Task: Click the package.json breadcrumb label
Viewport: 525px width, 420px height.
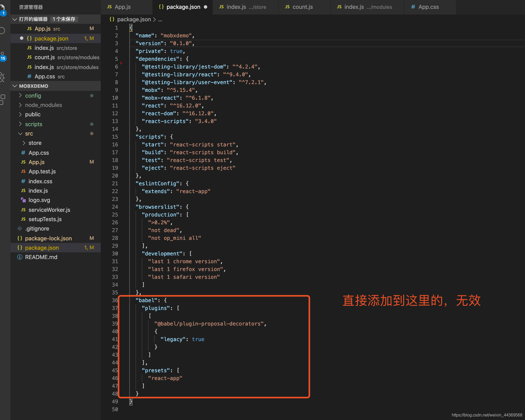Action: 134,19
